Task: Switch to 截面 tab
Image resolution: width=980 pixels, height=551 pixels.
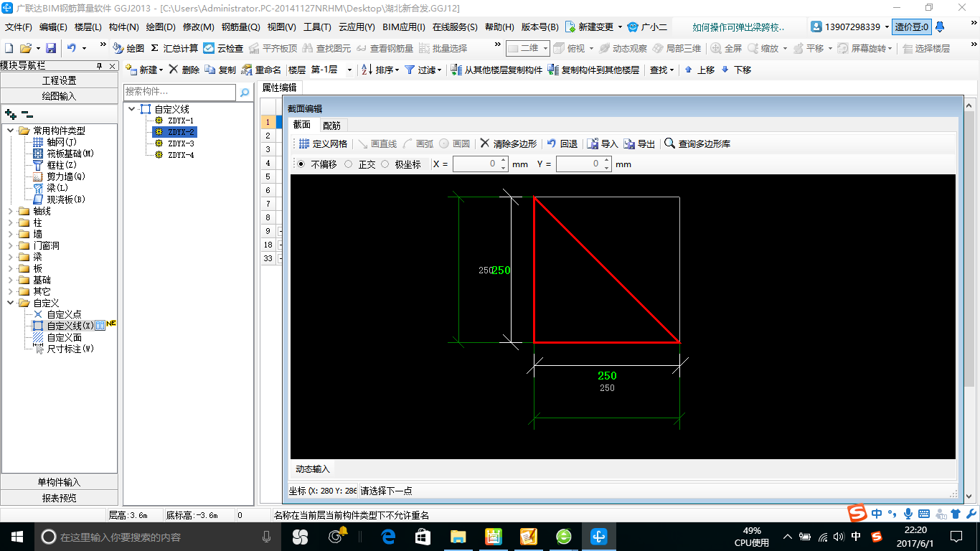Action: pyautogui.click(x=302, y=124)
